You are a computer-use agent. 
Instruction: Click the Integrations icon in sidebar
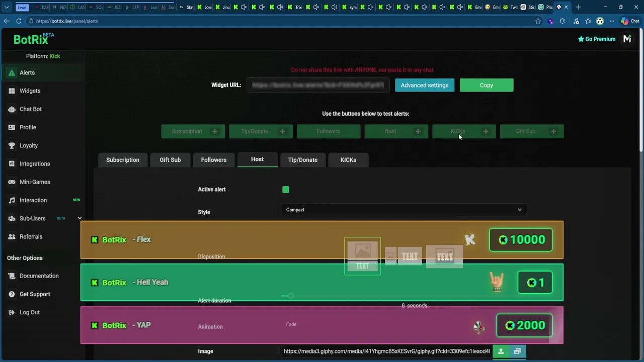[x=12, y=164]
